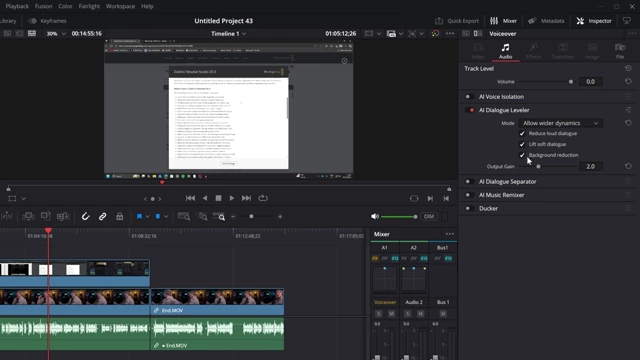640x360 pixels.
Task: Open the viewer zoom 30% dropdown
Action: coord(56,33)
